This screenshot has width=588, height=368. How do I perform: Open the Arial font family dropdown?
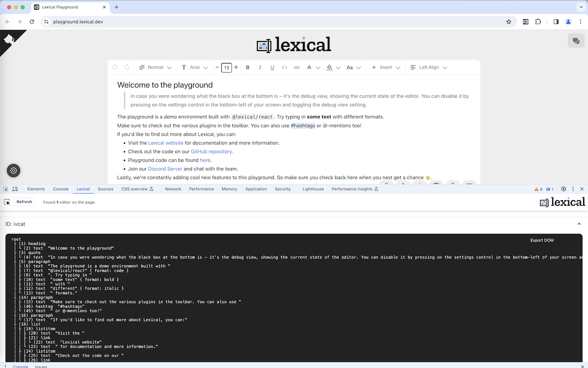(194, 67)
